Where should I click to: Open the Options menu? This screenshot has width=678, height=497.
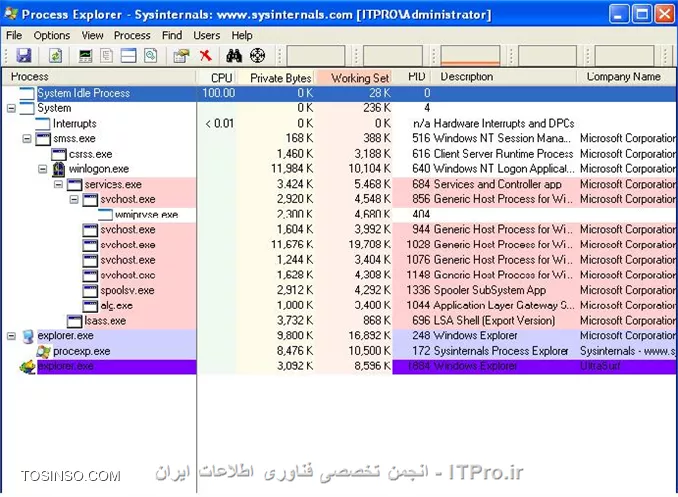pyautogui.click(x=51, y=35)
